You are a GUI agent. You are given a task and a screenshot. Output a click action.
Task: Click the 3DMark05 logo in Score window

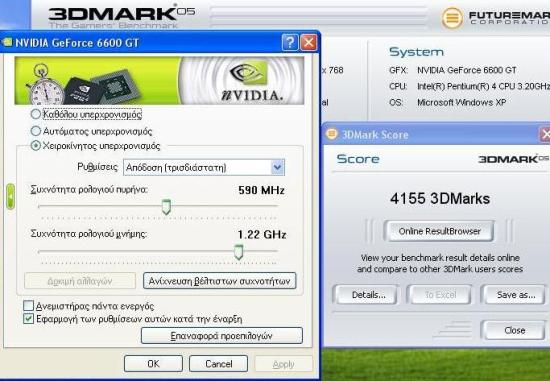[513, 159]
